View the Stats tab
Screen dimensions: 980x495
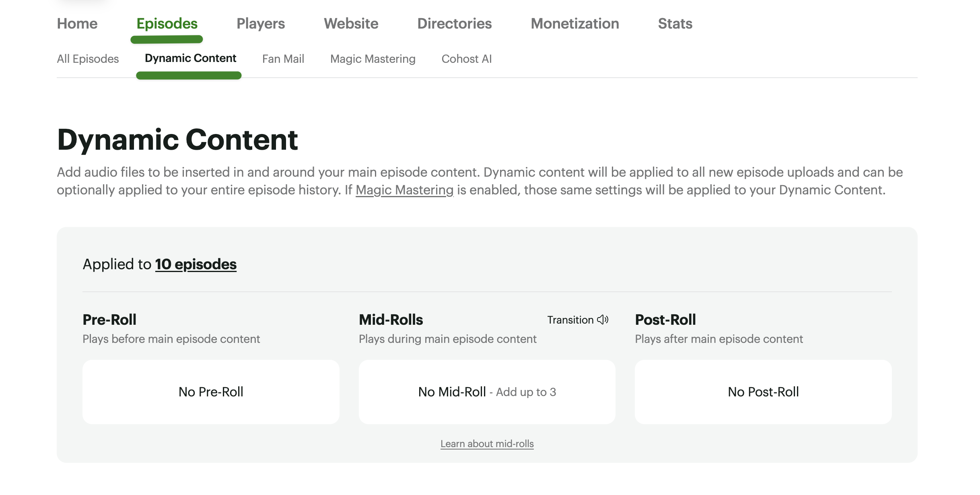coord(675,24)
